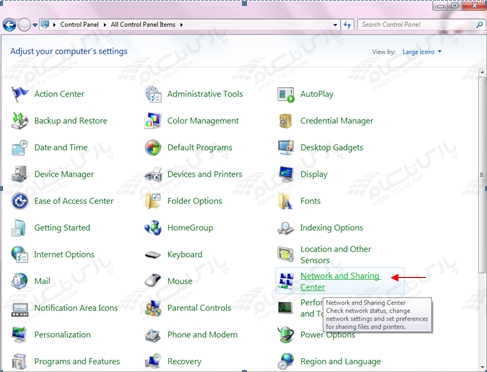Click the vertical scrollbar thumb
The width and height of the screenshot is (487, 372).
482,175
